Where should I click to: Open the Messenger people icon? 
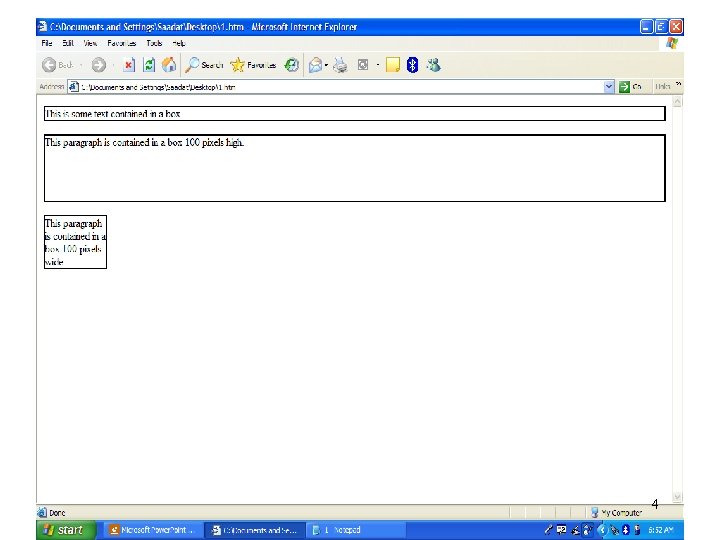433,65
